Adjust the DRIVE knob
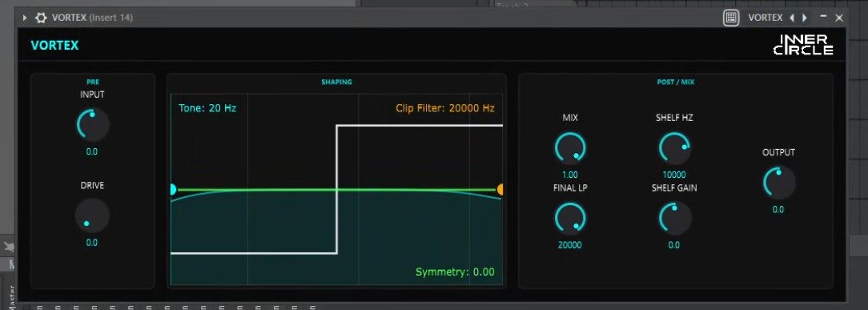Viewport: 868px width, 310px height. [x=92, y=215]
